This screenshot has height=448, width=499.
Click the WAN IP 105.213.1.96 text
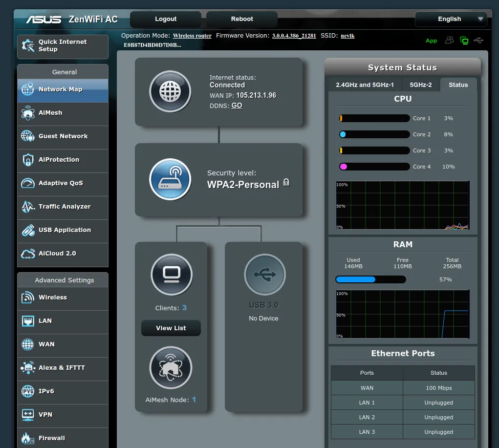click(256, 95)
